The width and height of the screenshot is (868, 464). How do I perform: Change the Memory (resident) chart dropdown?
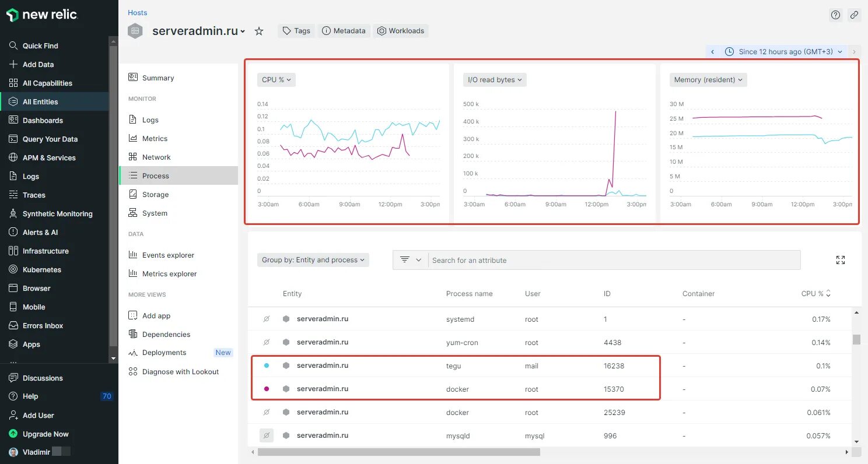coord(708,80)
